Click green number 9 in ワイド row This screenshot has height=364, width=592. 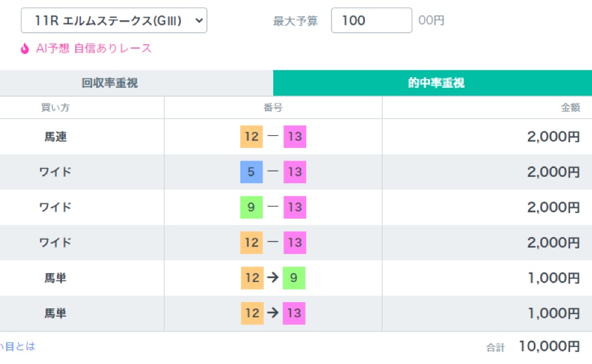pos(251,207)
